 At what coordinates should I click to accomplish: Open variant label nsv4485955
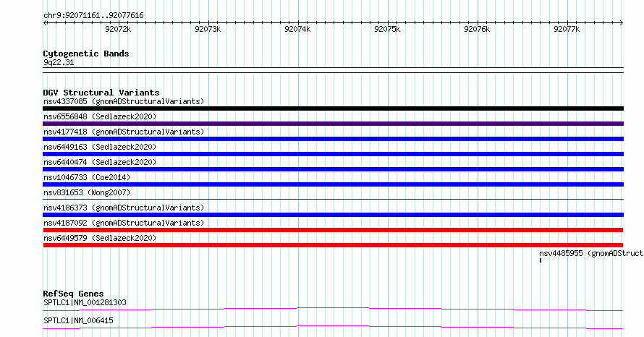click(591, 253)
